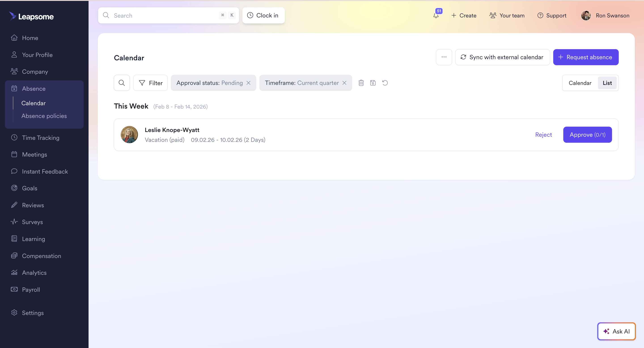The height and width of the screenshot is (348, 644).
Task: Switch to Calendar view toggle
Action: coord(580,83)
